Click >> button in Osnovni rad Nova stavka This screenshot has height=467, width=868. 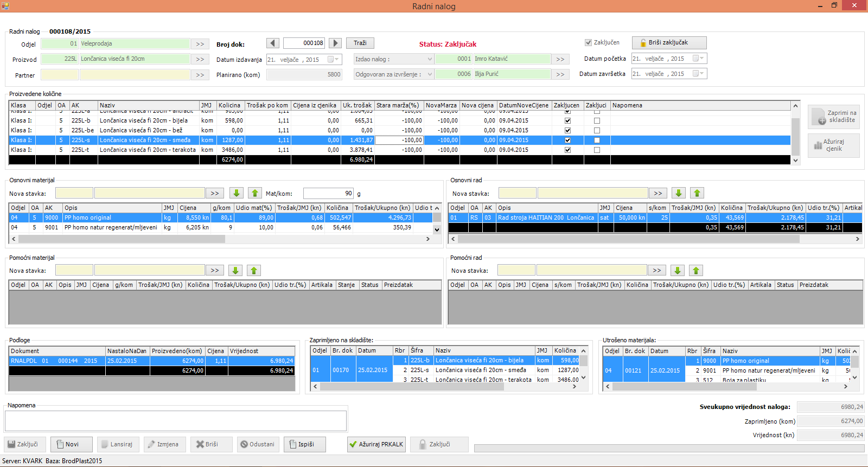[658, 193]
